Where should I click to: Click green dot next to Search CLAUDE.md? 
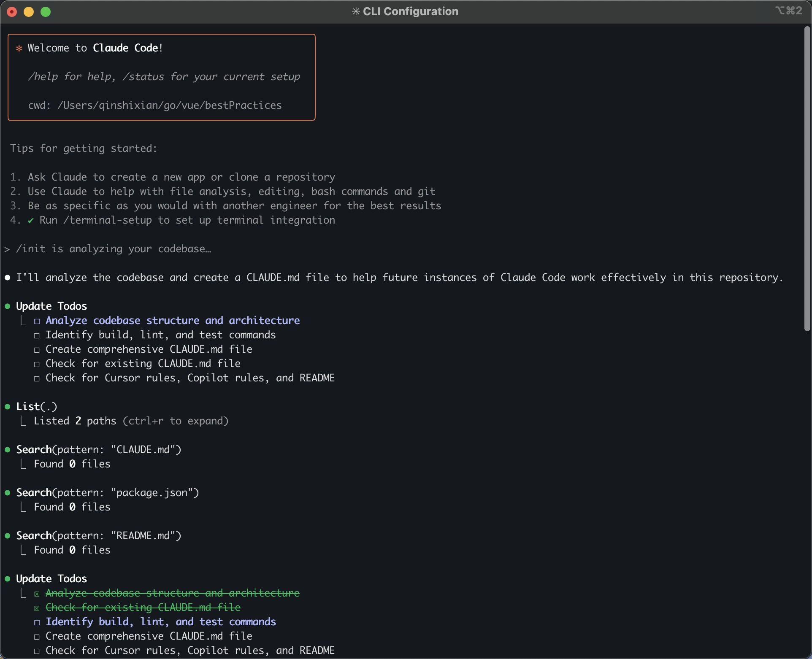pyautogui.click(x=8, y=450)
